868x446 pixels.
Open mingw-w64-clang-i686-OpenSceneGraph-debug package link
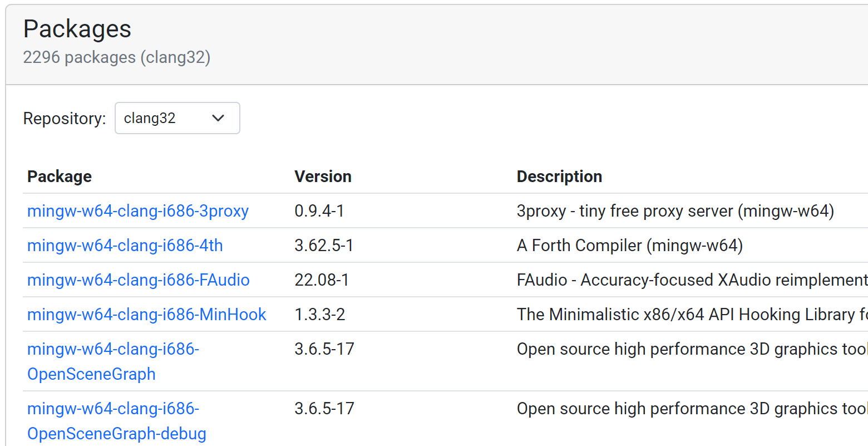point(117,421)
